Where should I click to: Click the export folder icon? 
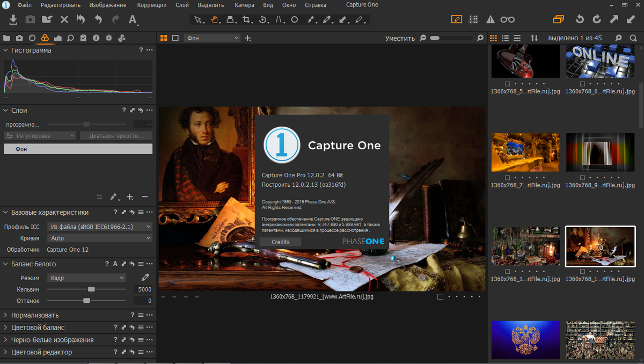[47, 19]
